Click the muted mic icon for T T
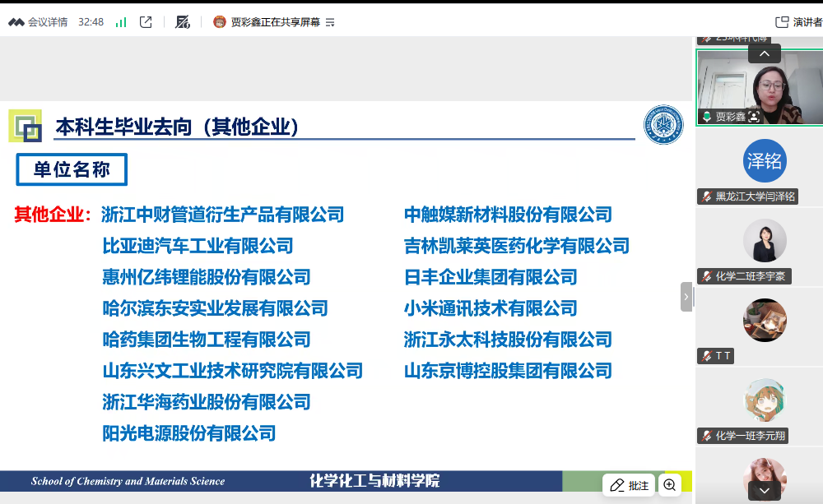The image size is (823, 504). tap(706, 356)
